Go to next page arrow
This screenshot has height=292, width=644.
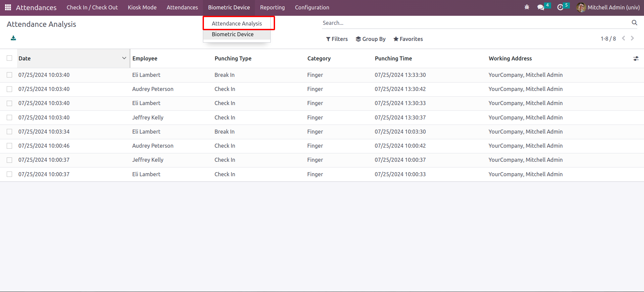(633, 38)
